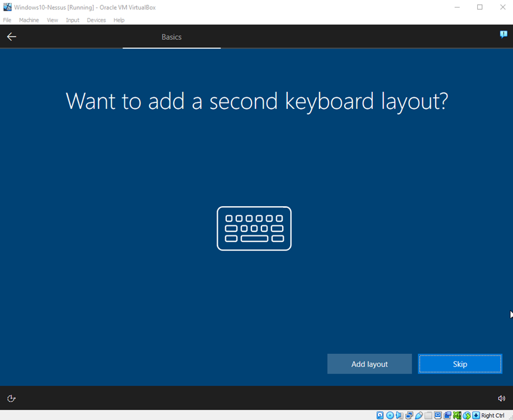Viewport: 513px width, 420px height.
Task: Click the USB devices status icon
Action: pos(419,415)
